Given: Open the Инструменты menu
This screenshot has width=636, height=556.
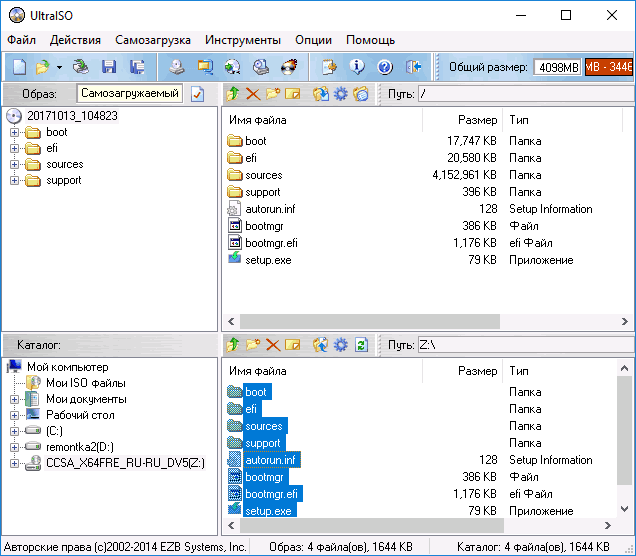Looking at the screenshot, I should pos(243,40).
